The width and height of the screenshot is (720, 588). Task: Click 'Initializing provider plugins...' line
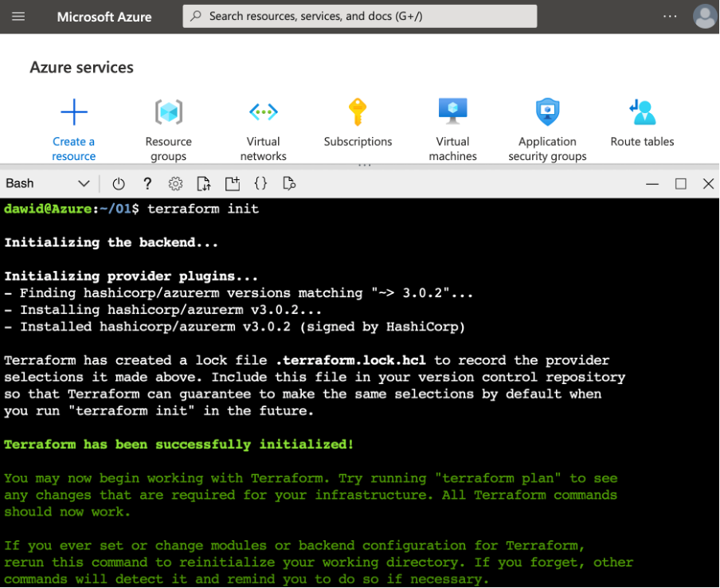(131, 276)
